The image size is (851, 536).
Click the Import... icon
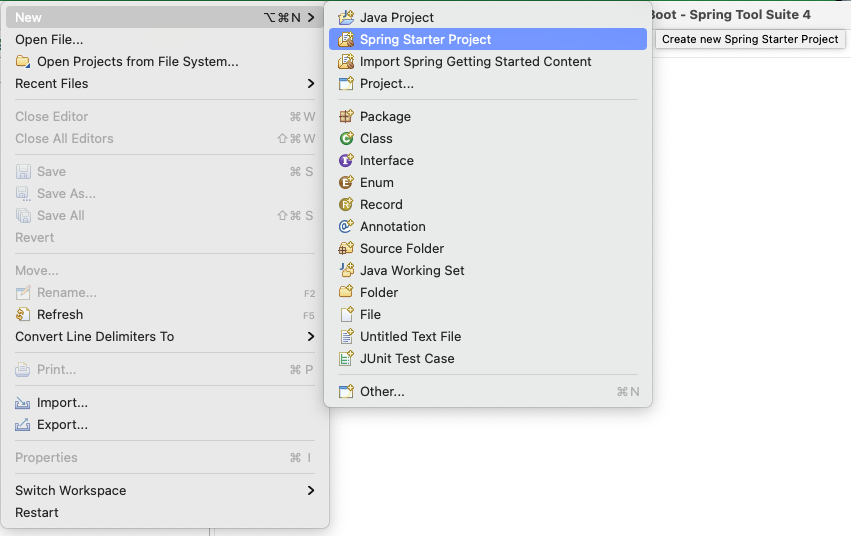coord(23,403)
